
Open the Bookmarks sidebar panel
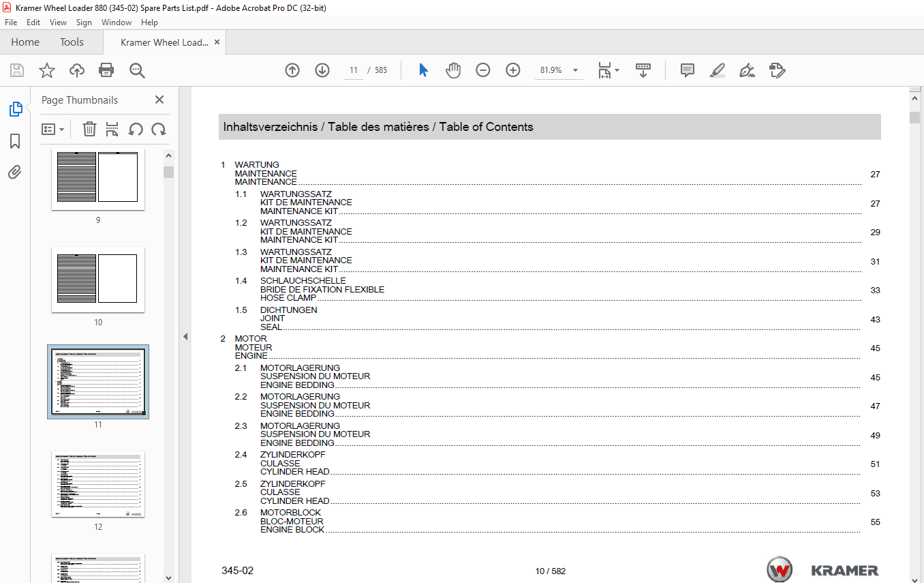point(15,141)
